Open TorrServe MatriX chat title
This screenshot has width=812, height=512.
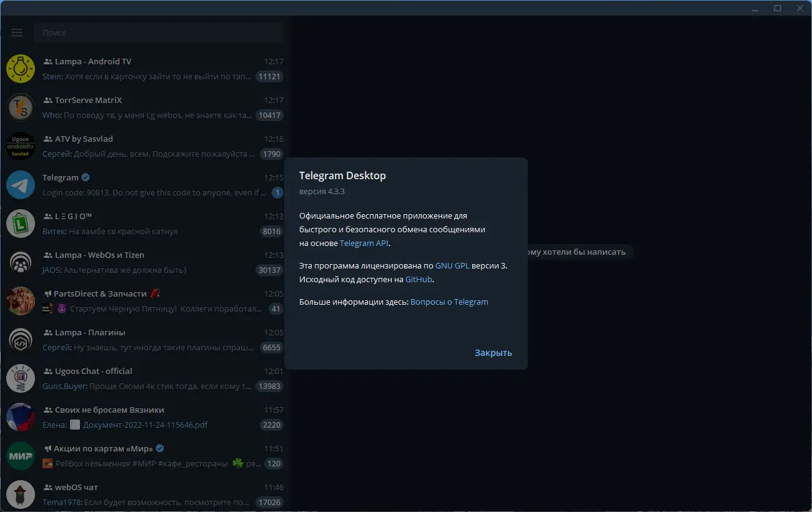[x=88, y=100]
